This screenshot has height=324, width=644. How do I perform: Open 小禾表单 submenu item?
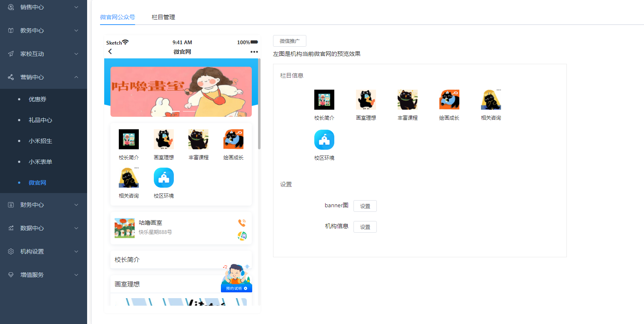(x=43, y=162)
